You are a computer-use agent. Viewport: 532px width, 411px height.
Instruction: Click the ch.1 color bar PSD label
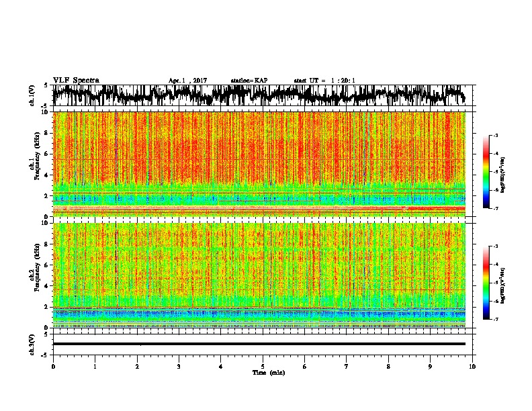[x=503, y=175]
